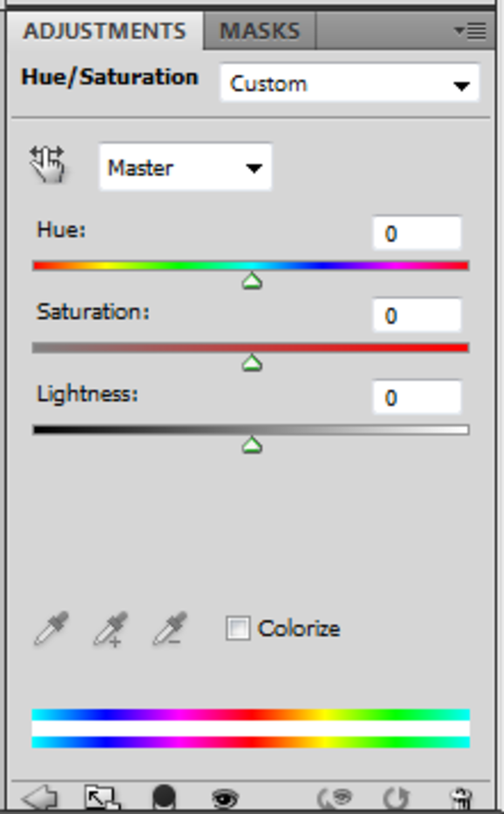Open the Master channel dropdown
Viewport: 504px width, 814px height.
(185, 166)
